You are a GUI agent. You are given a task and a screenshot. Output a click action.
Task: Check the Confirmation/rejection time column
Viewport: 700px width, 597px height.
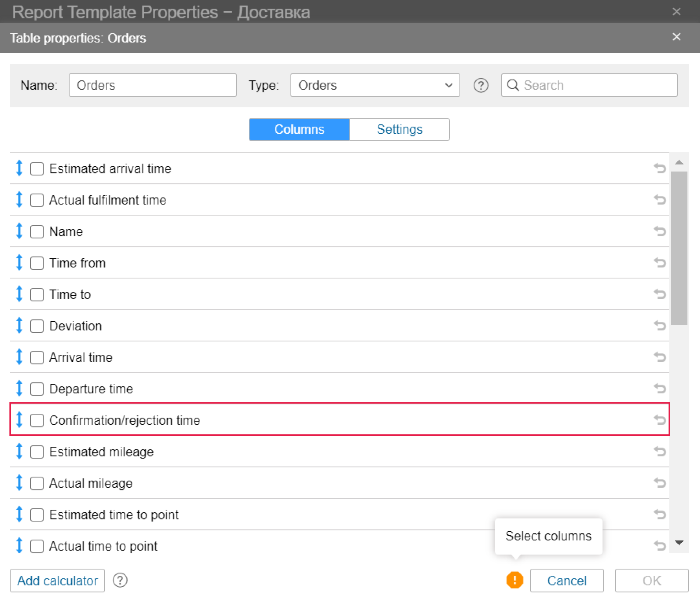(x=37, y=420)
